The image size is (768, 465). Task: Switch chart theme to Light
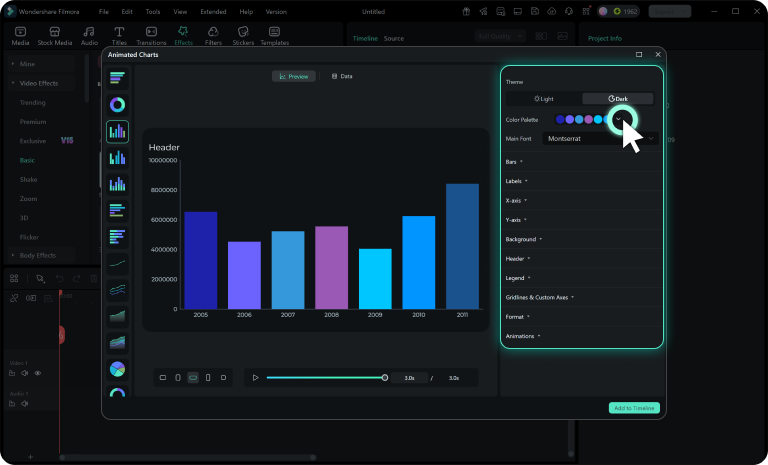tap(544, 98)
